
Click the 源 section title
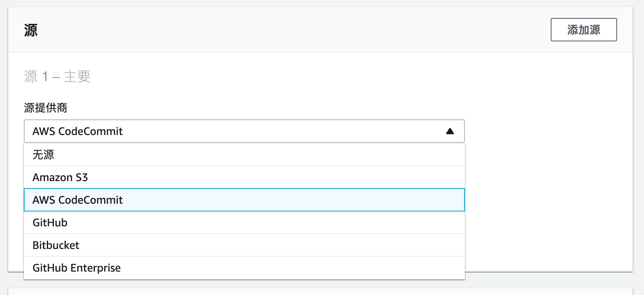point(31,30)
